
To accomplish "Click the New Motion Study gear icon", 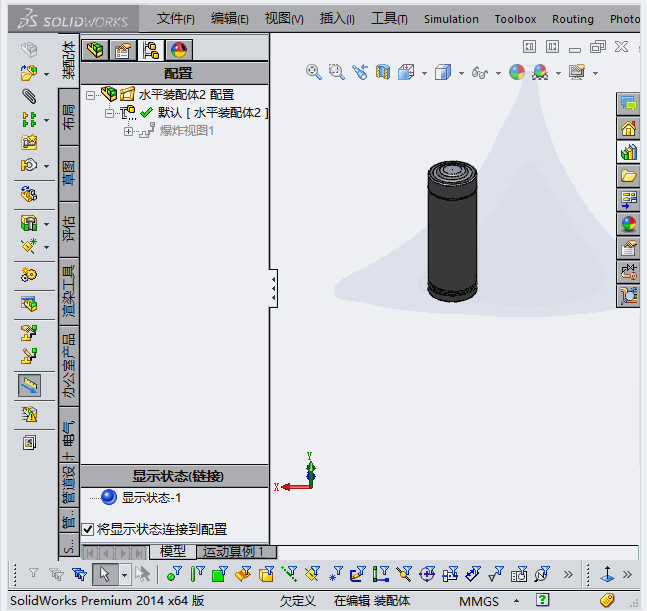I will tap(29, 274).
